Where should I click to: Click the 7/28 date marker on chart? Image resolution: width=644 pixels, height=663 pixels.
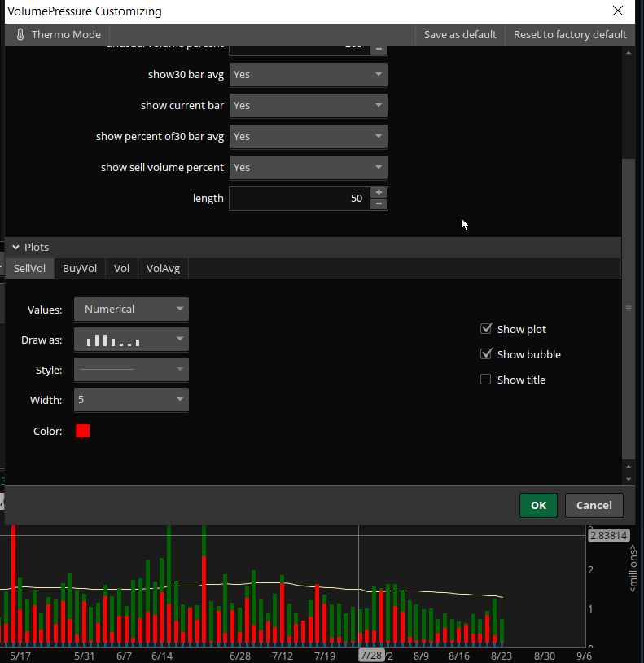(x=371, y=656)
